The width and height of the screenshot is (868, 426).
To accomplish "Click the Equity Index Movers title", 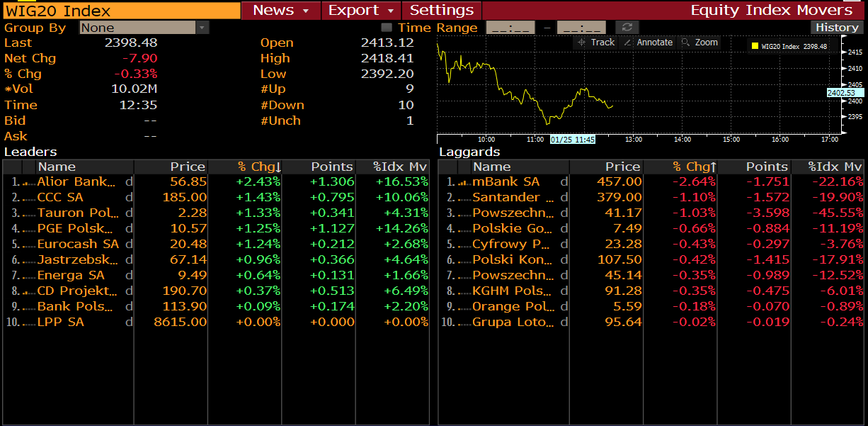I will pyautogui.click(x=772, y=10).
